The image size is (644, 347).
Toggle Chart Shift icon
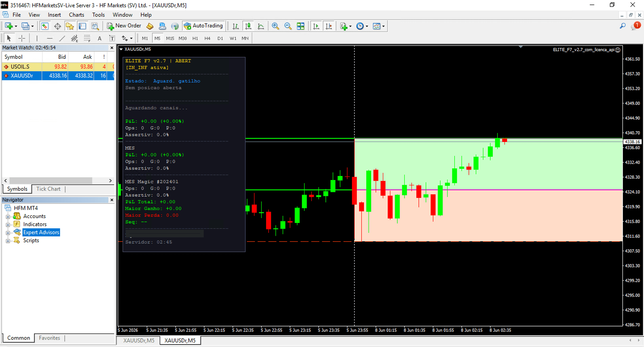click(x=329, y=26)
